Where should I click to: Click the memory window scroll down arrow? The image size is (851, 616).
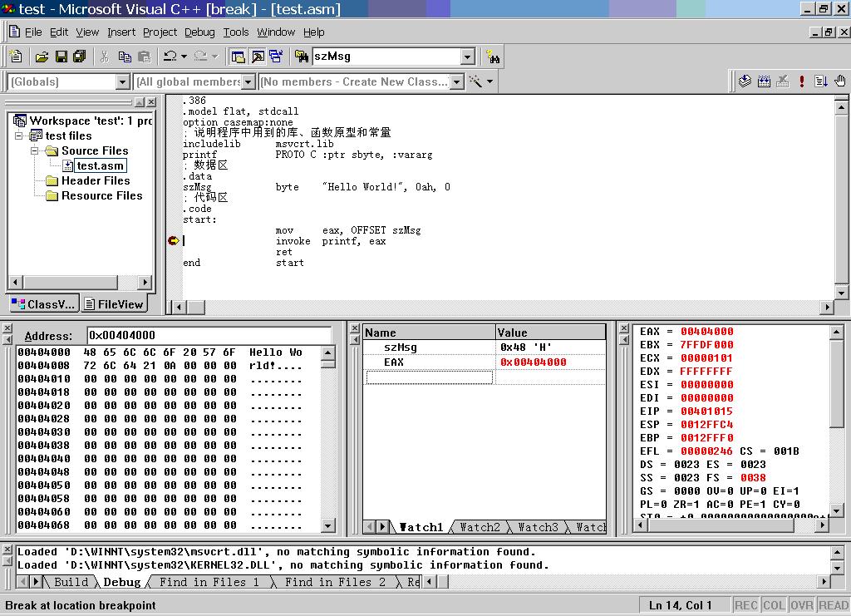(327, 525)
